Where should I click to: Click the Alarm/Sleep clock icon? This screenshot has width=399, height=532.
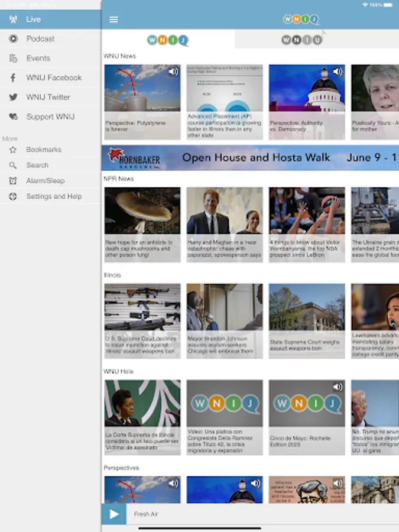coord(13,181)
